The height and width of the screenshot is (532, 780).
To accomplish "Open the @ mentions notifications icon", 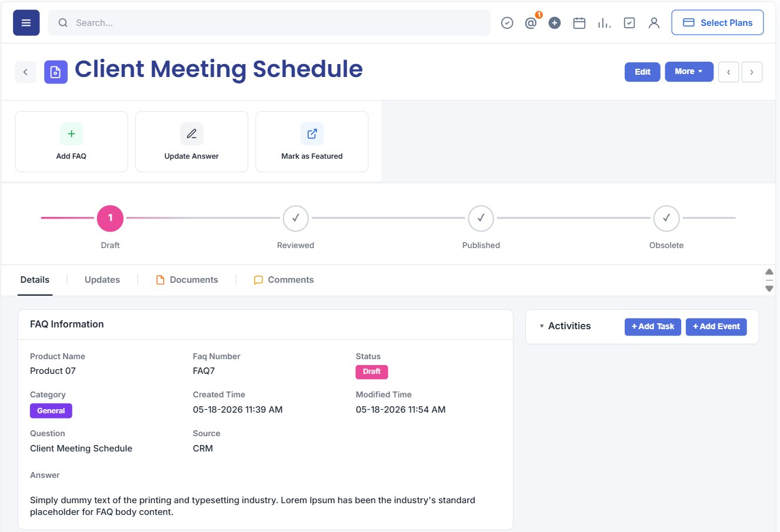I will pyautogui.click(x=531, y=23).
